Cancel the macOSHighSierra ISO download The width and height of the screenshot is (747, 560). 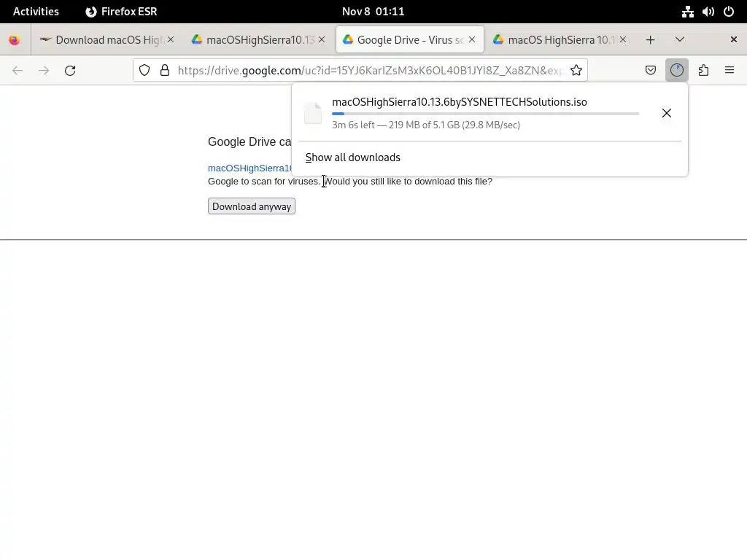(667, 113)
